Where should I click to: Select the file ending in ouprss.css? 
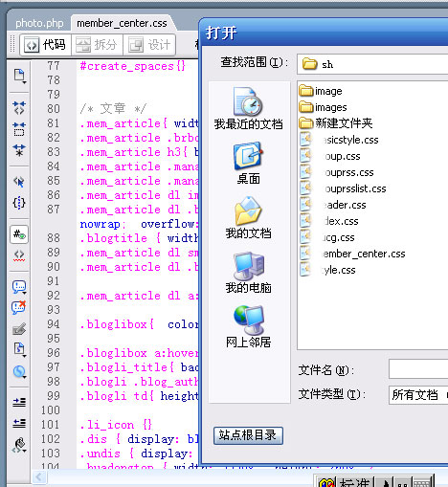point(336,172)
